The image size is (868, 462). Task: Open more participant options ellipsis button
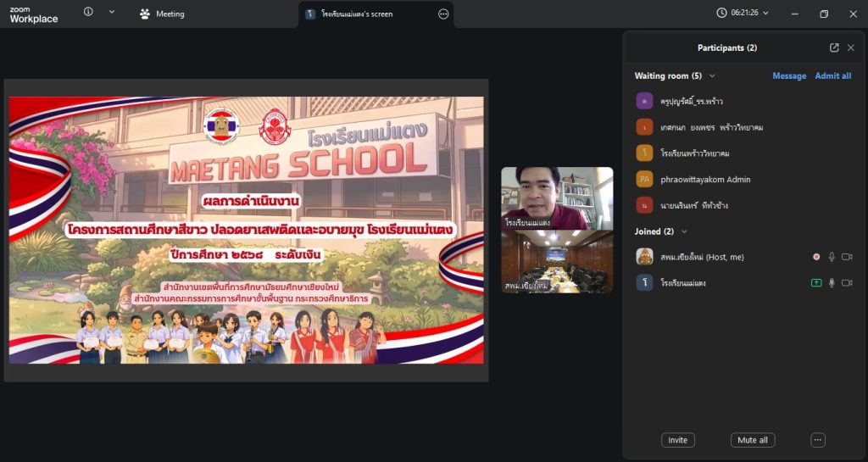[817, 440]
